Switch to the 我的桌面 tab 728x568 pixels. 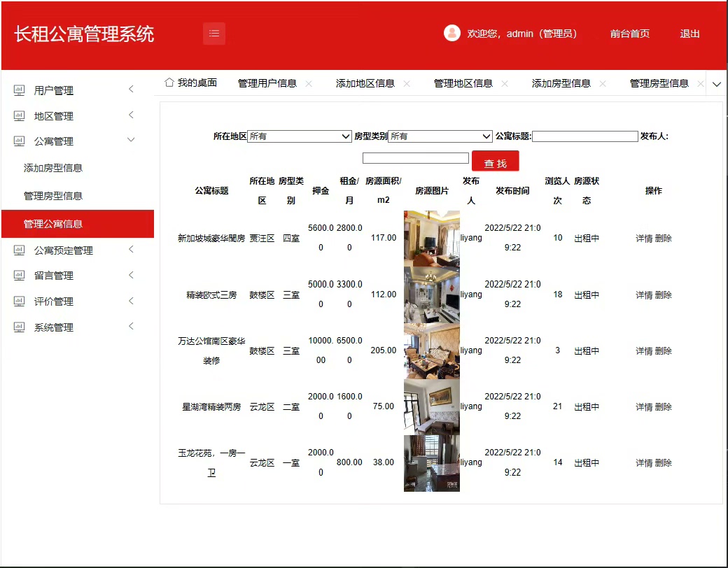[197, 83]
